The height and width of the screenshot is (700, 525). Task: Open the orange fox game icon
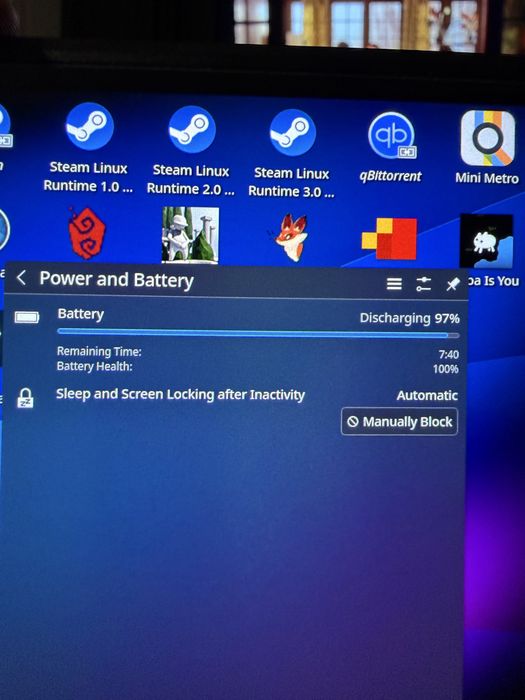click(x=291, y=238)
